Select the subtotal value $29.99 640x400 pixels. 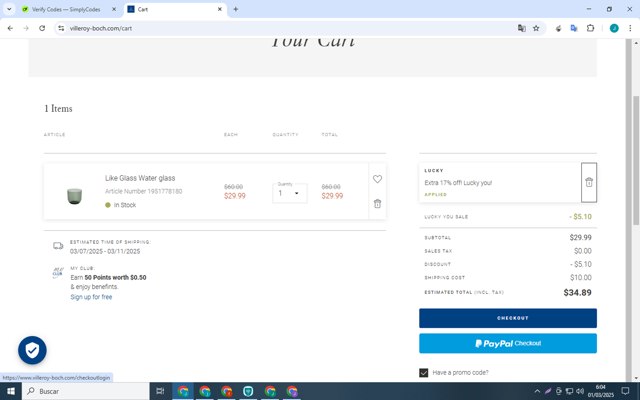580,238
